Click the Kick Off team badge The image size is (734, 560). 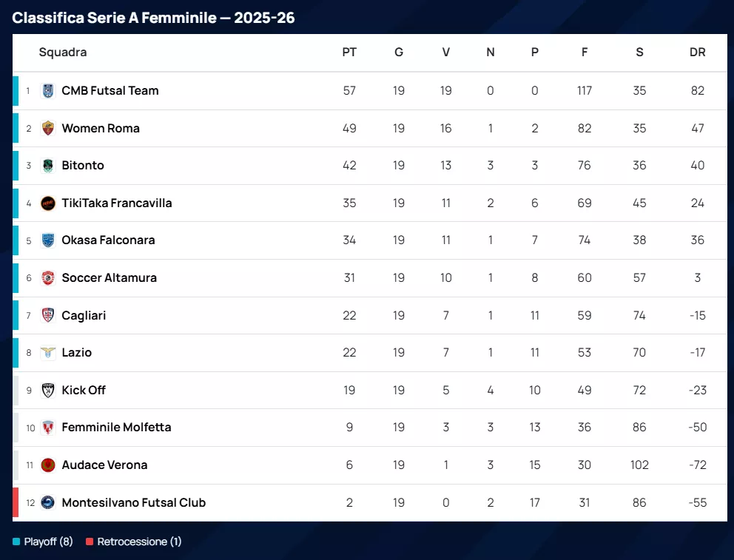tap(48, 391)
